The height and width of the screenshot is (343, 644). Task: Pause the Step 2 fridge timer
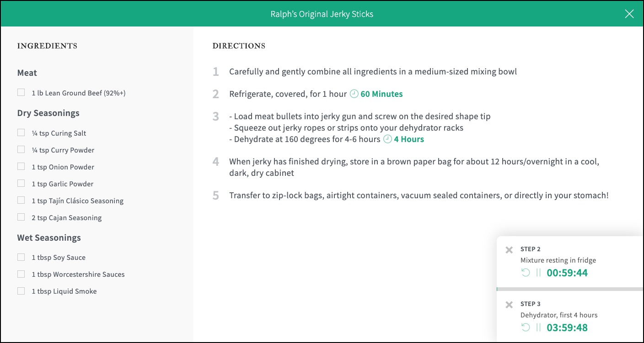tap(538, 273)
